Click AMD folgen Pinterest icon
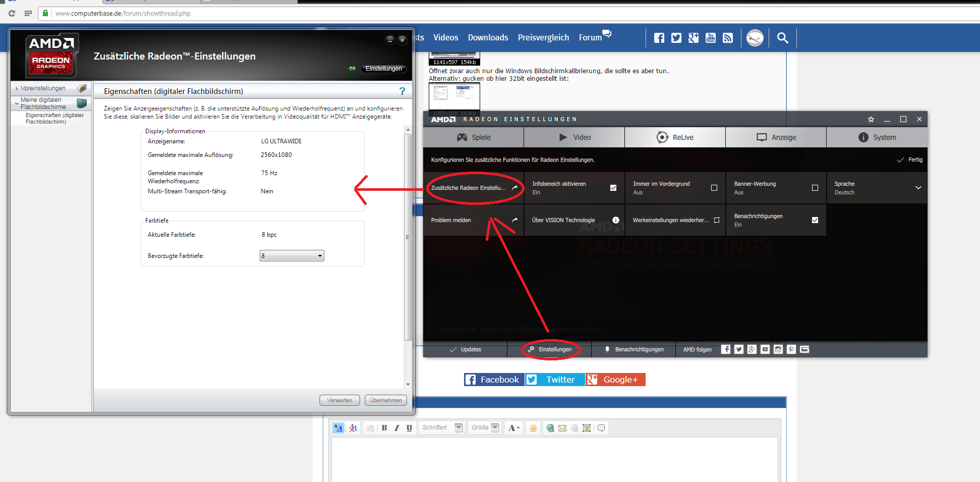The width and height of the screenshot is (980, 482). tap(791, 349)
